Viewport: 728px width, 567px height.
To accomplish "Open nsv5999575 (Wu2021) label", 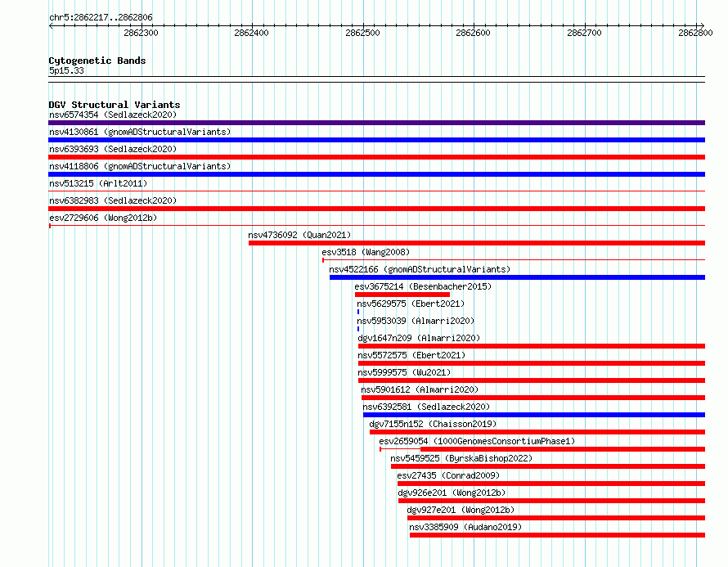I will 404,372.
